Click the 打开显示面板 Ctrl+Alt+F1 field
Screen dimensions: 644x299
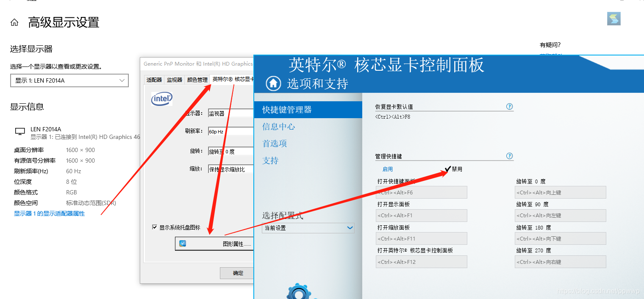422,215
